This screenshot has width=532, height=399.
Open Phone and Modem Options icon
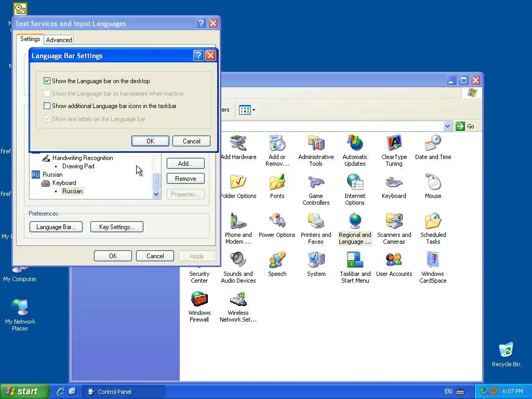pyautogui.click(x=238, y=229)
